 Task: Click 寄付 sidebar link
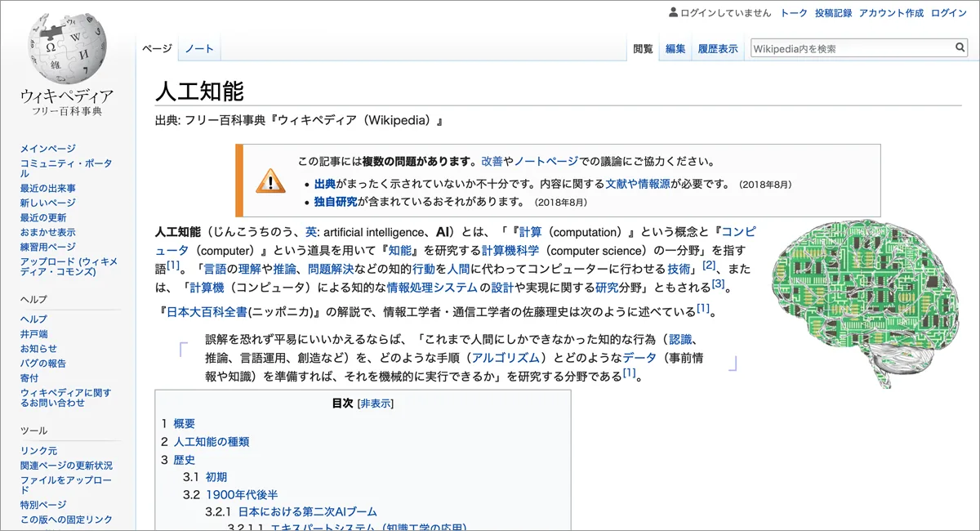click(x=29, y=378)
